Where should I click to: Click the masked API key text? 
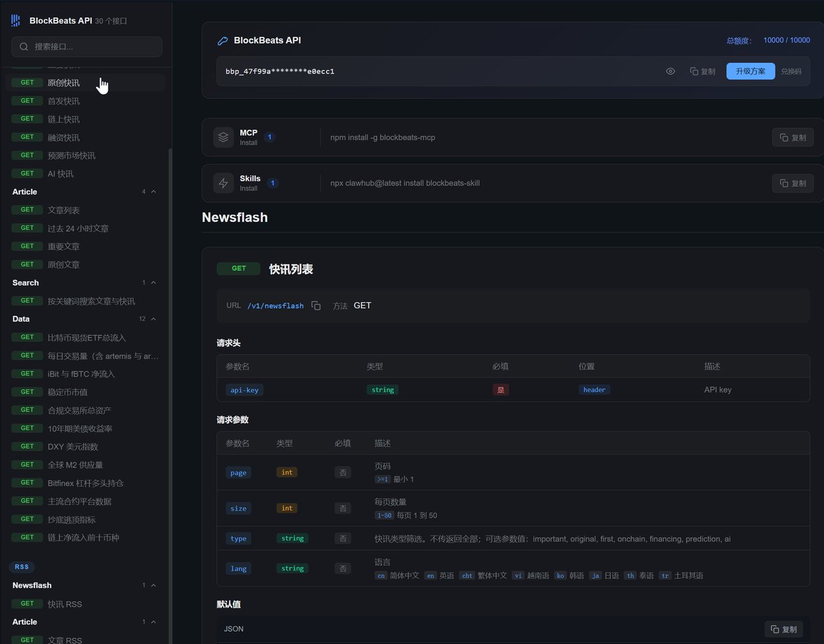coord(279,71)
